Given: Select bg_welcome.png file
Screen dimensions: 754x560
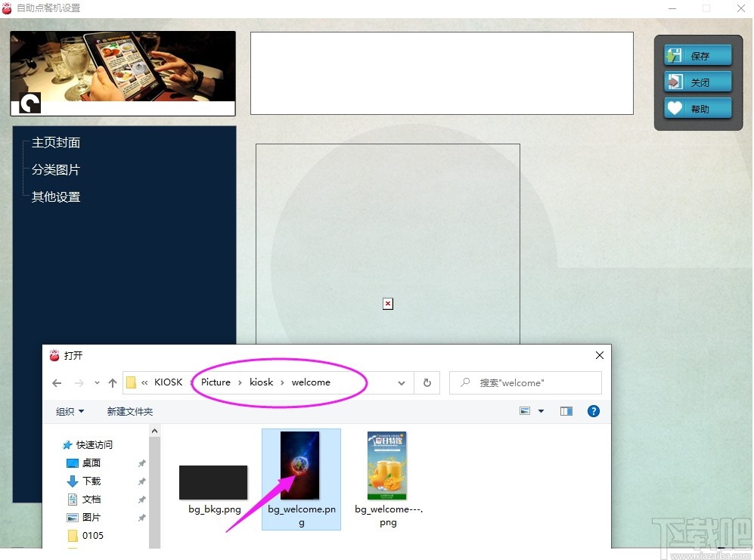Looking at the screenshot, I should [x=302, y=479].
